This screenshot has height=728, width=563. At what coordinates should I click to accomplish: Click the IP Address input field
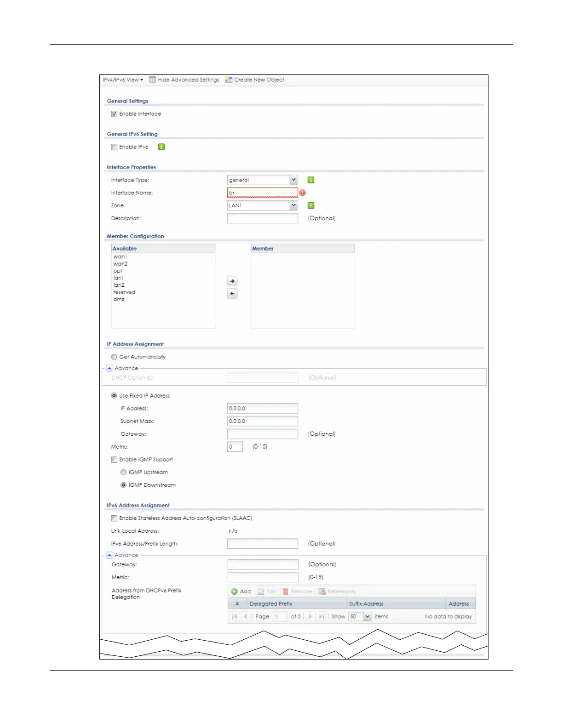pyautogui.click(x=262, y=409)
